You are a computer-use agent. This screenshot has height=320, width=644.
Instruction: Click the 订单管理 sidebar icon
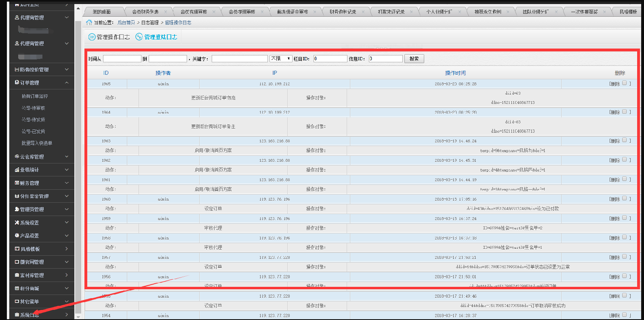[17, 83]
